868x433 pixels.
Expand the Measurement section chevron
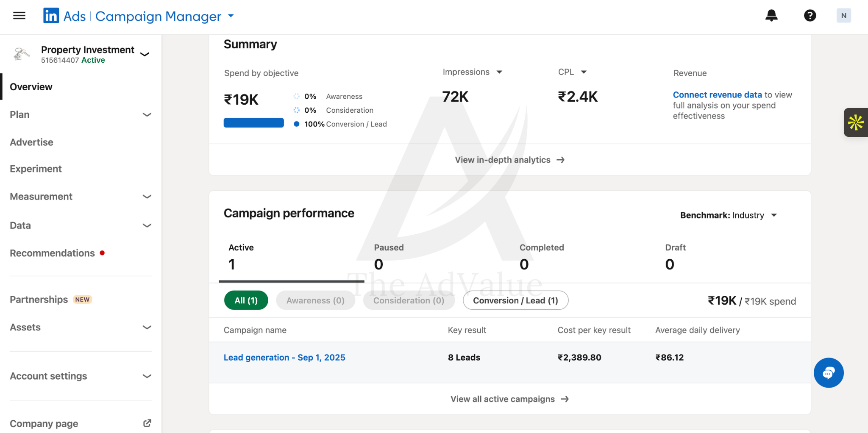[x=147, y=197]
